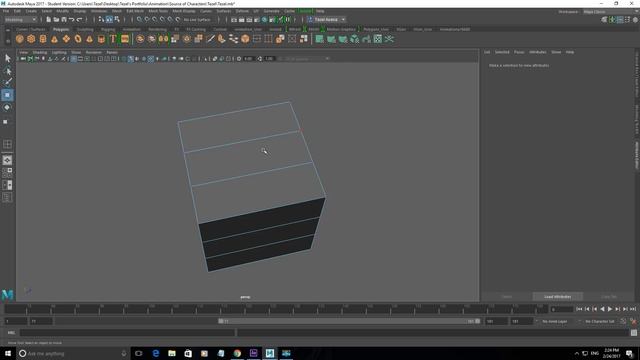
Task: Choose the Paint selection brush tool
Action: click(x=7, y=82)
